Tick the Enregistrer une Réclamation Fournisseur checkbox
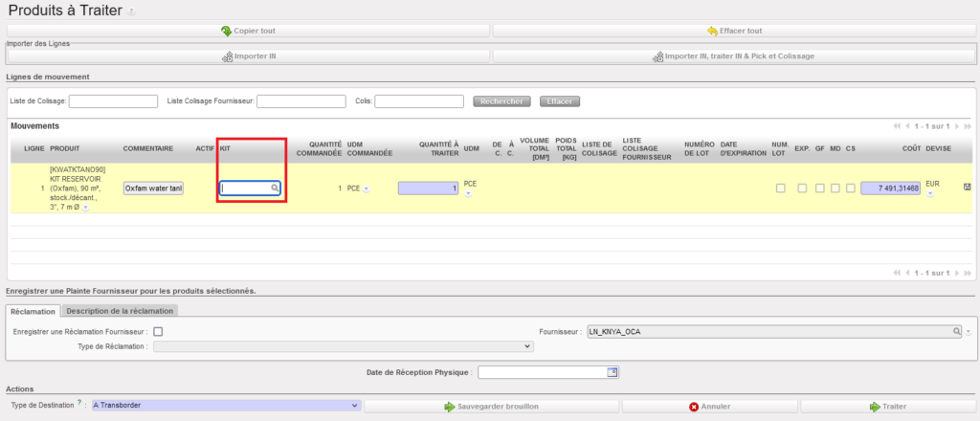Image resolution: width=980 pixels, height=421 pixels. coord(159,331)
